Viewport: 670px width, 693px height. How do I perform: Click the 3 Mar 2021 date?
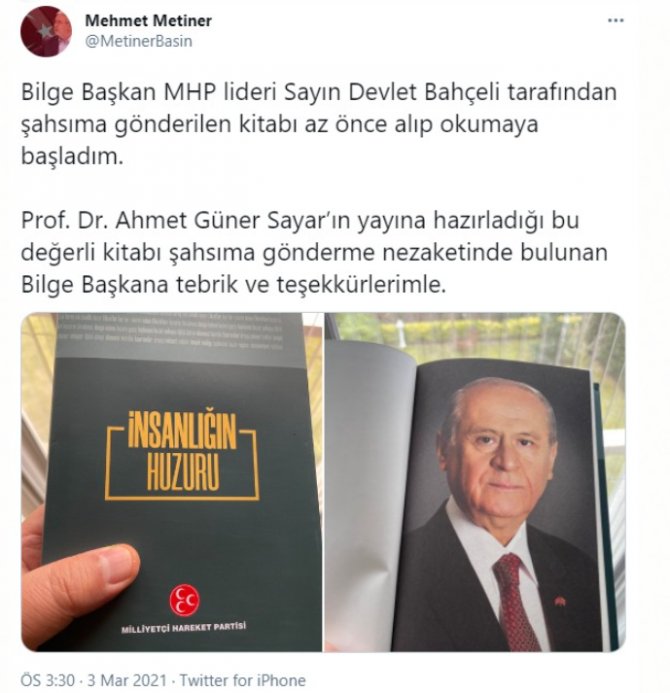(x=127, y=680)
